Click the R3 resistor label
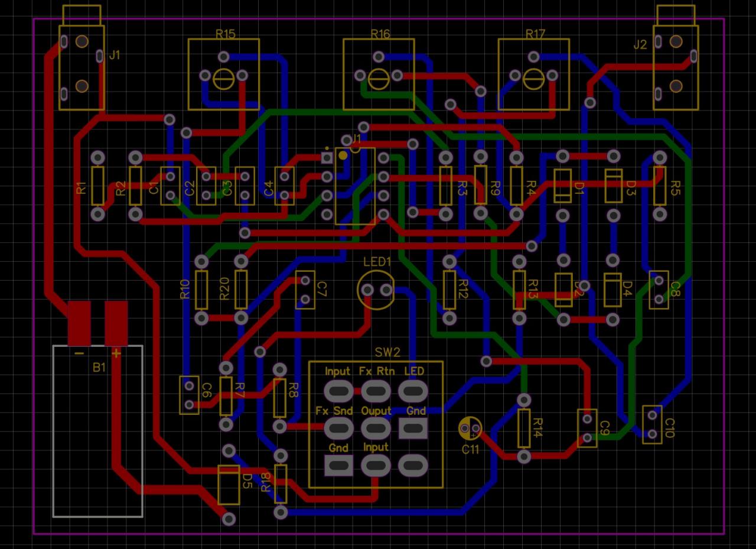The image size is (756, 549). pyautogui.click(x=462, y=189)
